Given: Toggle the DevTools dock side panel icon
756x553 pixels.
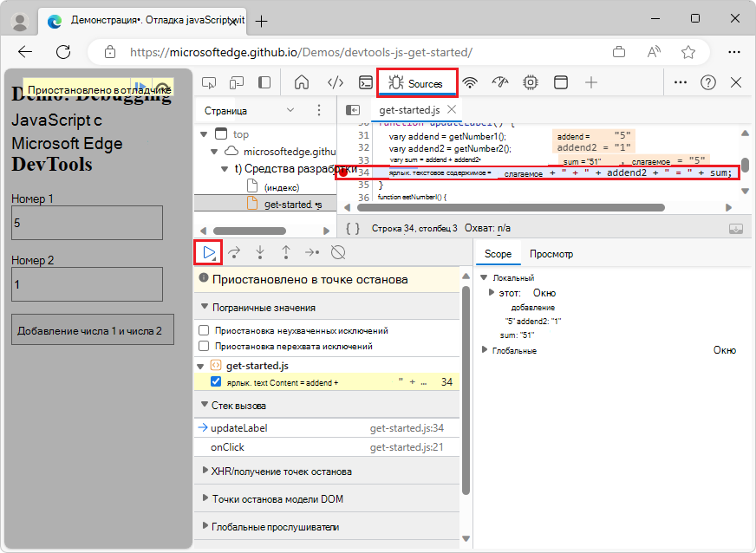Looking at the screenshot, I should pyautogui.click(x=264, y=82).
